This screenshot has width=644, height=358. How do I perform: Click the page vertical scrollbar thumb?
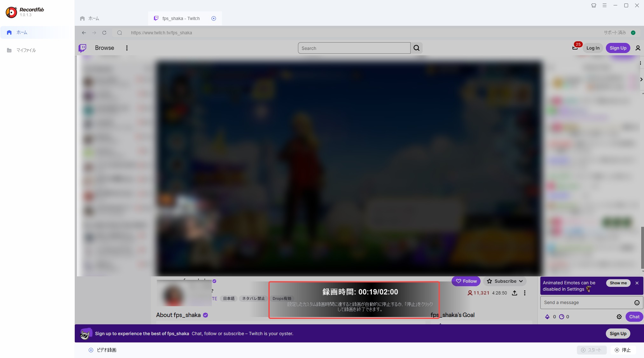tap(642, 248)
